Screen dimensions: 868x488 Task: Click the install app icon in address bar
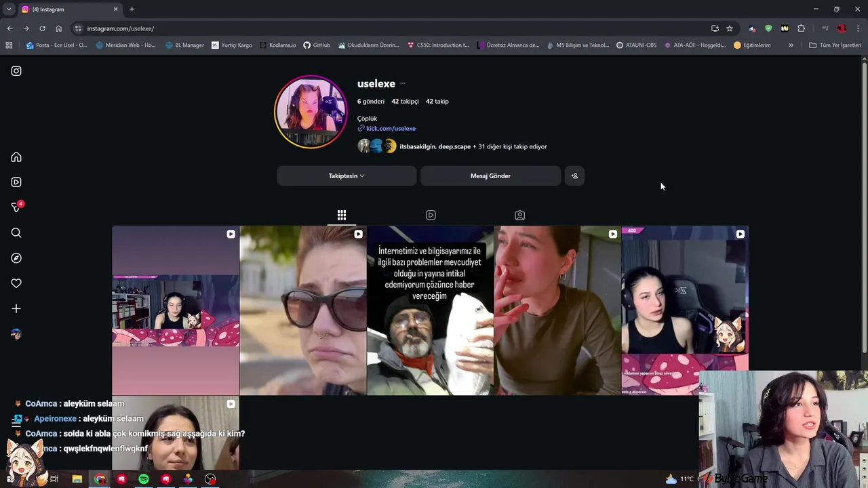(715, 28)
